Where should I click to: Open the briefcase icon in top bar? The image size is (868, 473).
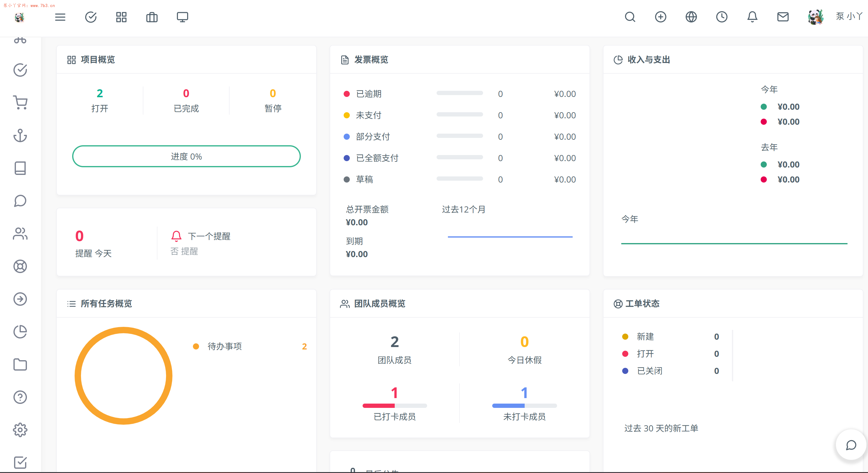coord(152,17)
